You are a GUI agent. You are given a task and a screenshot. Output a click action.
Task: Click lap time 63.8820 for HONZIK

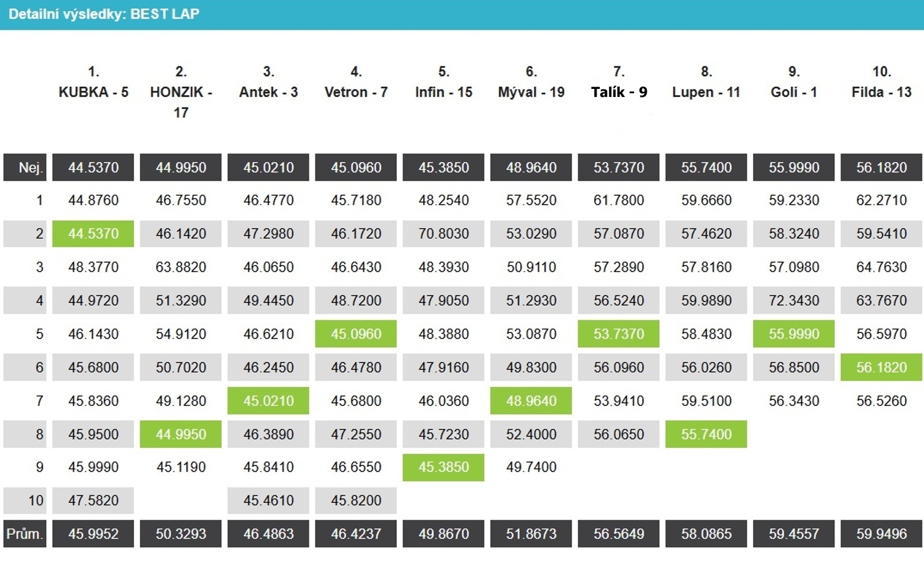tap(181, 267)
